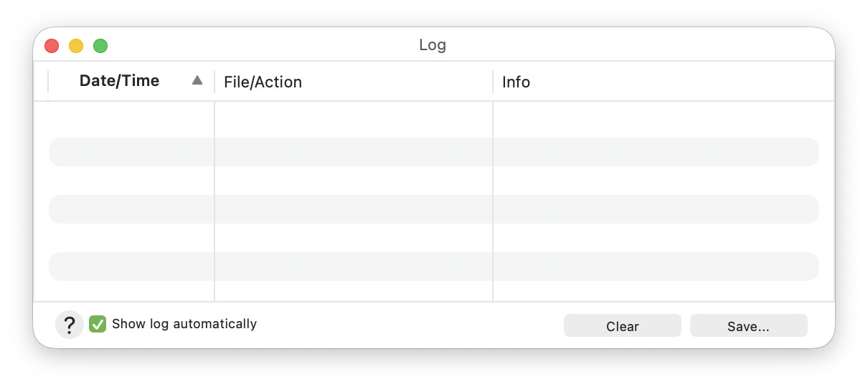The image size is (868, 387).
Task: Minimize the Log window with yellow button
Action: 76,46
